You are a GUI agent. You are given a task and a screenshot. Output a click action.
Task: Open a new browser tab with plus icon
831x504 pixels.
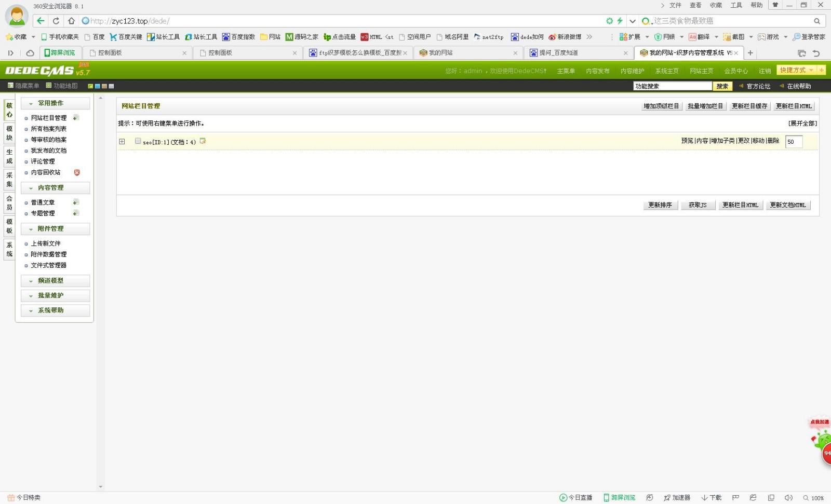(x=750, y=53)
